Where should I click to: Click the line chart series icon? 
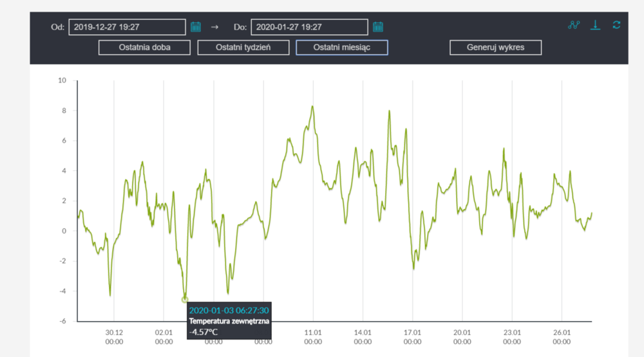(x=574, y=26)
